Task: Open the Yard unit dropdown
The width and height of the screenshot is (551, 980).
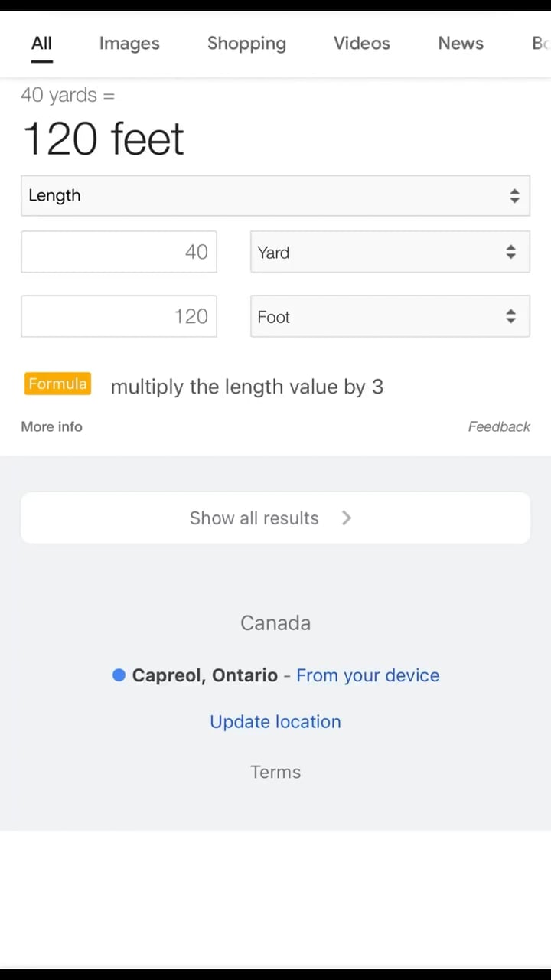Action: (390, 252)
